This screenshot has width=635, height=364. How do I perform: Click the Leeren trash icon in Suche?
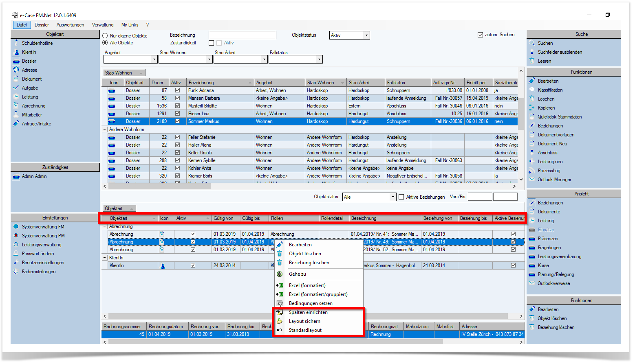point(532,61)
